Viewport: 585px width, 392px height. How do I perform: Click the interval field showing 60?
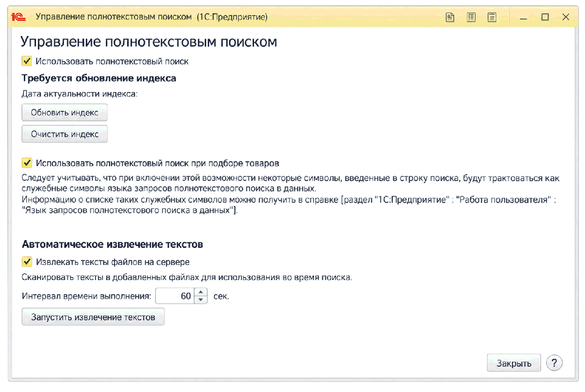click(175, 296)
